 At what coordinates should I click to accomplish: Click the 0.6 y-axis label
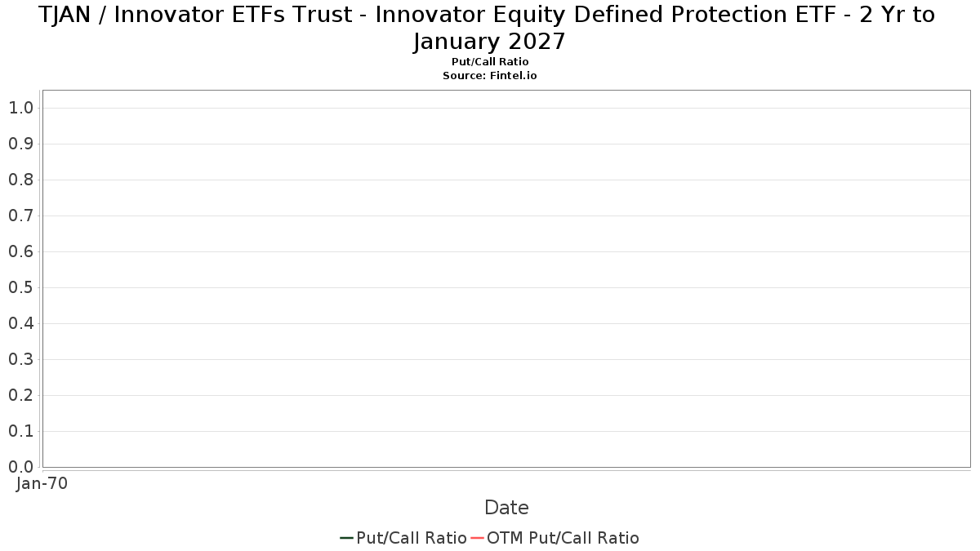point(20,251)
